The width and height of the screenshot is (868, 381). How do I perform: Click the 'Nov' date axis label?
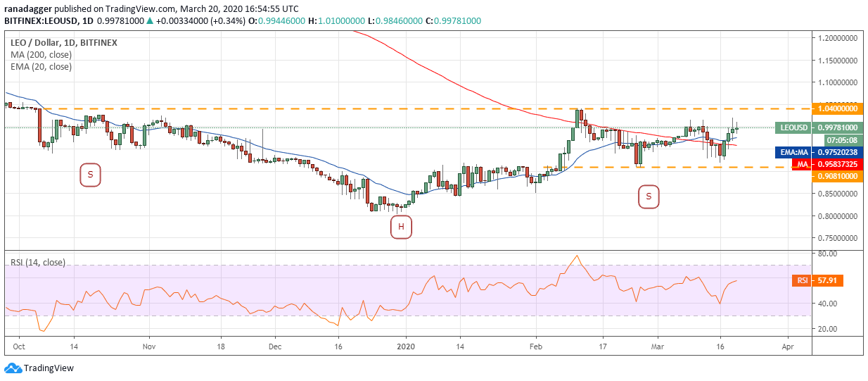[148, 347]
